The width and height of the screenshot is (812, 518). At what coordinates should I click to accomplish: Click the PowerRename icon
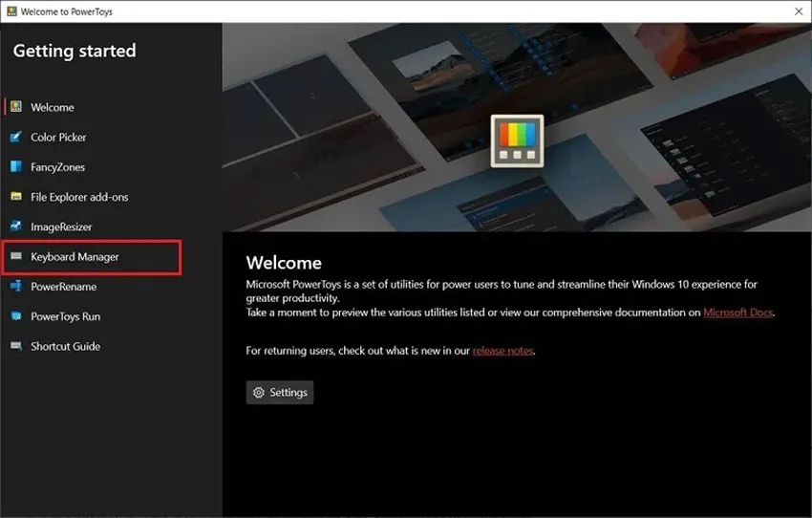pos(16,286)
